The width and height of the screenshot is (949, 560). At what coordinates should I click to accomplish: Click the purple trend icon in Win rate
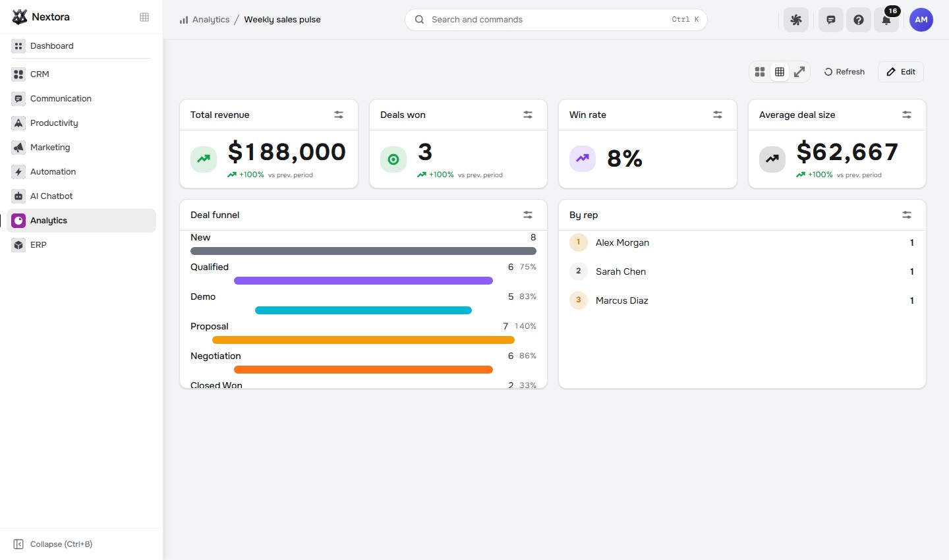coord(583,159)
